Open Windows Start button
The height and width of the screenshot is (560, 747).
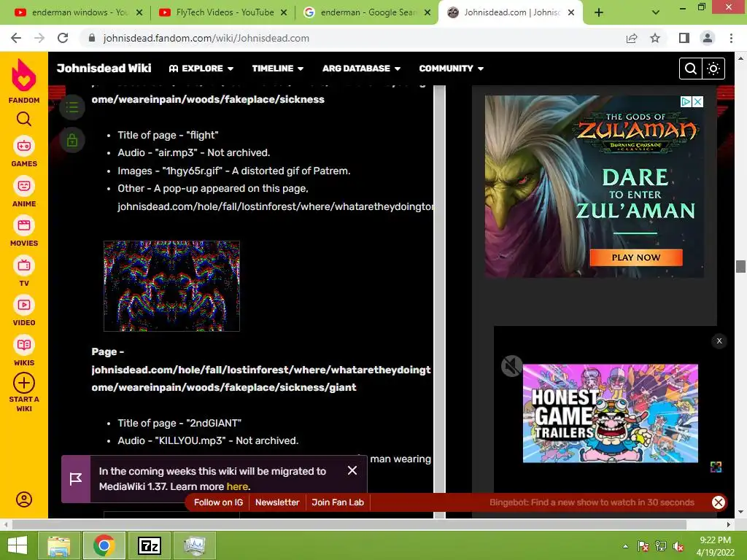[x=18, y=545]
